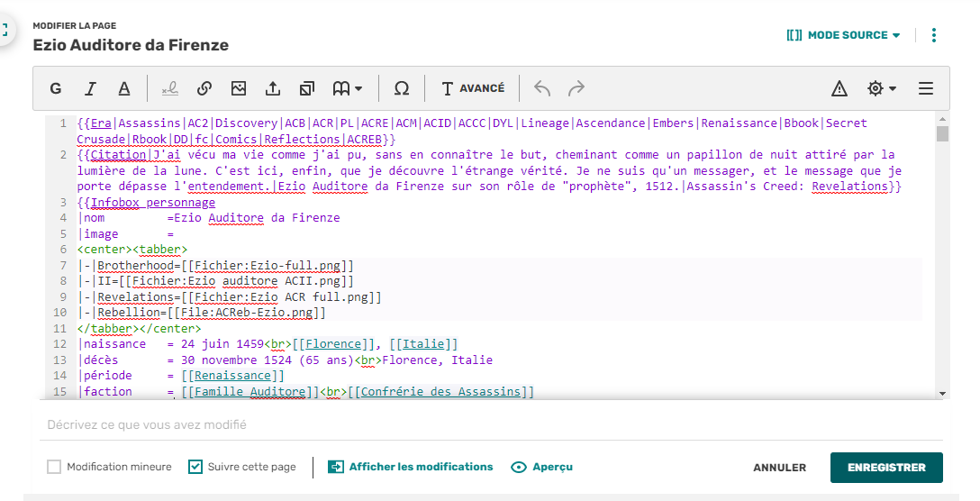This screenshot has width=980, height=501.
Task: Click the expand icon beside the page title
Action: pyautogui.click(x=5, y=30)
